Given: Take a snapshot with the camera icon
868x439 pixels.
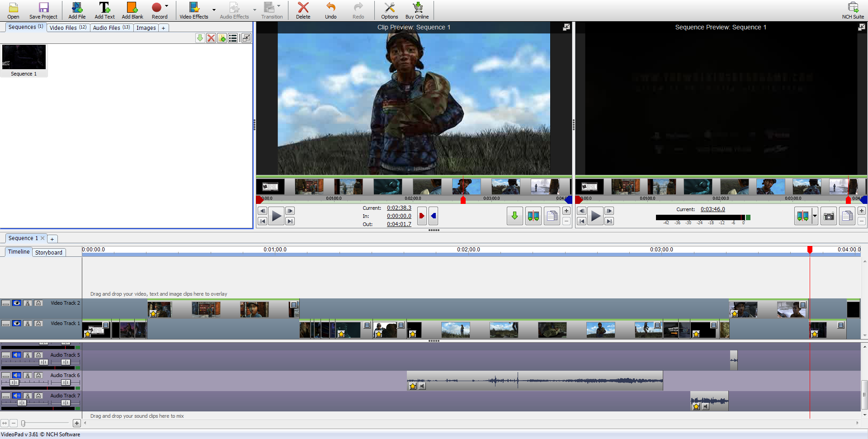Looking at the screenshot, I should tap(829, 216).
